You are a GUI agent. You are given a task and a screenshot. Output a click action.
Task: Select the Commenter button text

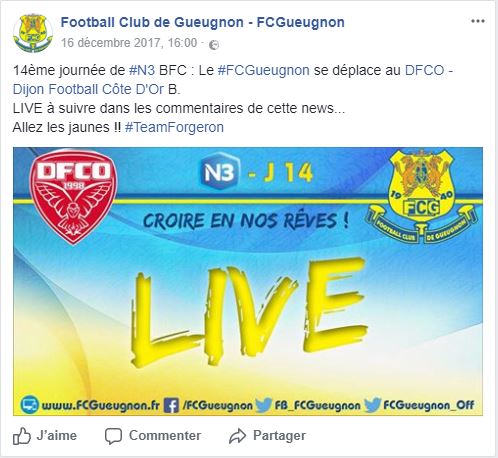click(165, 435)
